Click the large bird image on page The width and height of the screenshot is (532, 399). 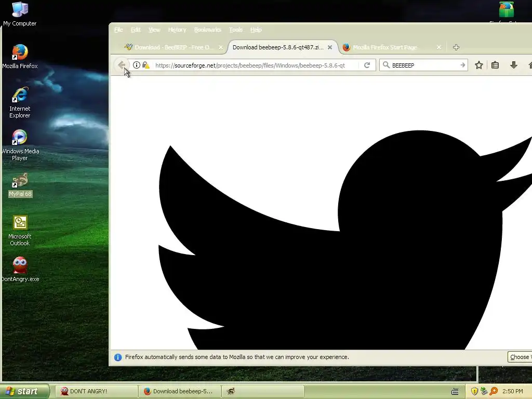[x=345, y=239]
